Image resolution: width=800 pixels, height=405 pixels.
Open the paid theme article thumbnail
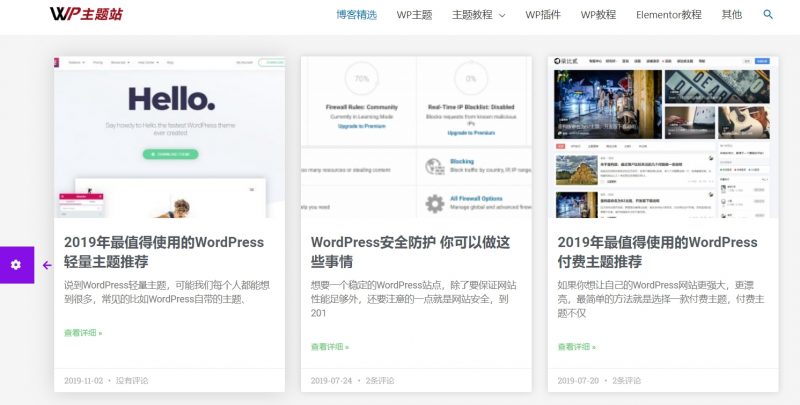pos(662,137)
